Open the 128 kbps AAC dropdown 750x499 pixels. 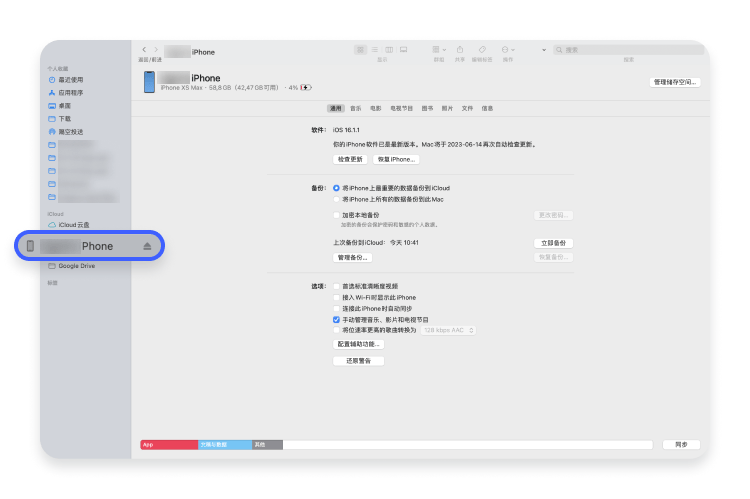tap(448, 330)
